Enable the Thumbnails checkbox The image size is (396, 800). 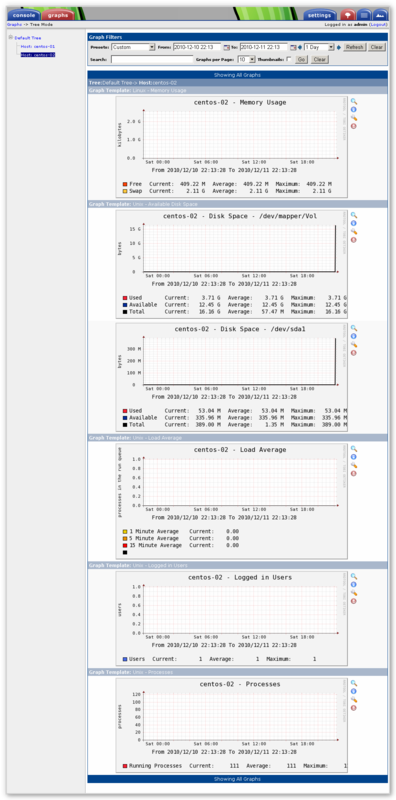click(x=289, y=59)
